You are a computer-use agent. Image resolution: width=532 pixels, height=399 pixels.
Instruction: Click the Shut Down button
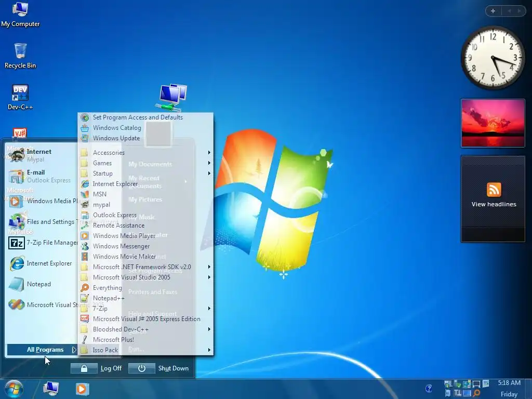coord(159,368)
